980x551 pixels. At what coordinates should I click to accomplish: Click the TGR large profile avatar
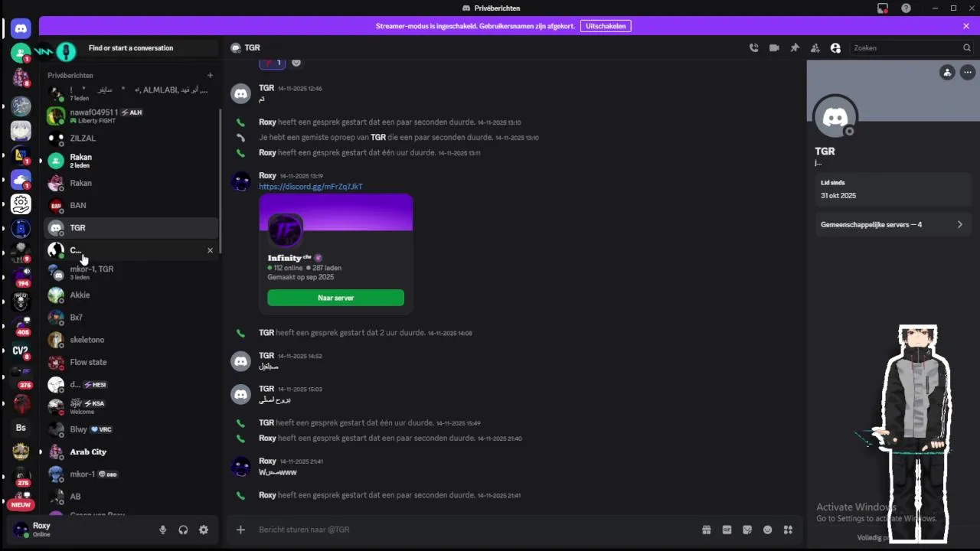pyautogui.click(x=835, y=117)
